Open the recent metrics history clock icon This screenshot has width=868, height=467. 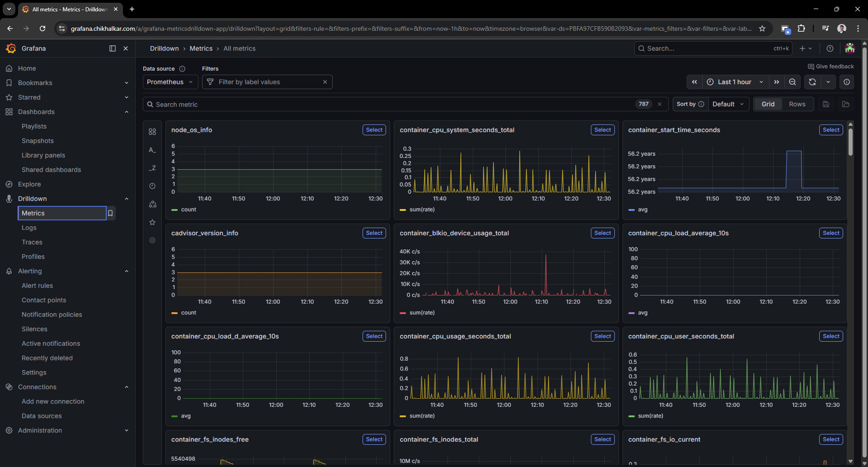tap(152, 186)
